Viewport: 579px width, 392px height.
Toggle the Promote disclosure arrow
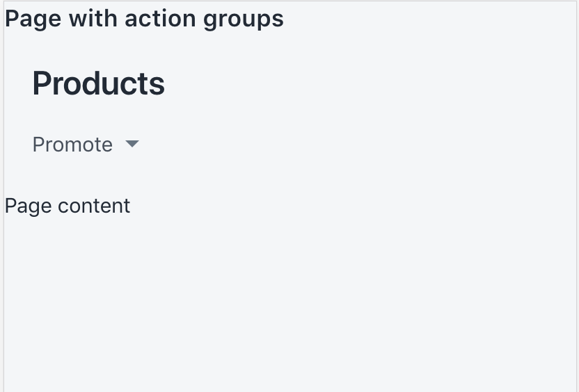tap(132, 144)
